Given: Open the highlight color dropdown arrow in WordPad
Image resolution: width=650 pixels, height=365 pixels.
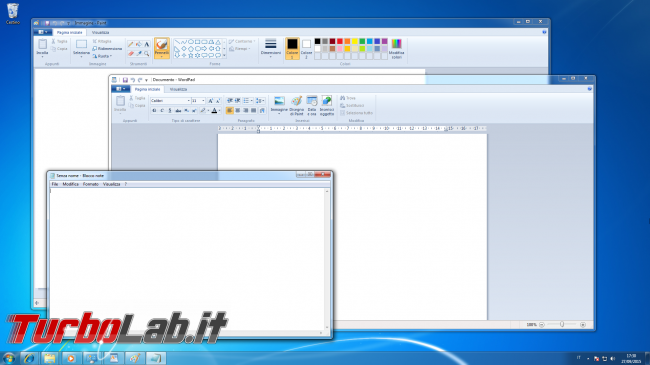Looking at the screenshot, I should (x=209, y=110).
